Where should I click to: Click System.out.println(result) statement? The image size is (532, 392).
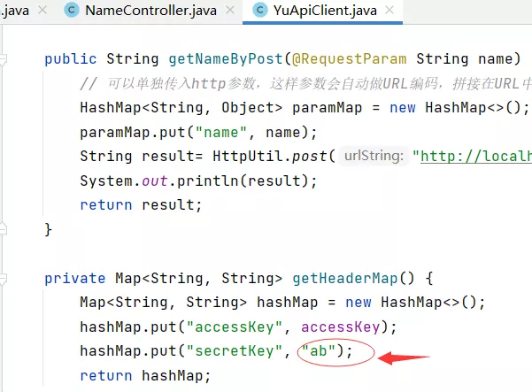pyautogui.click(x=198, y=181)
